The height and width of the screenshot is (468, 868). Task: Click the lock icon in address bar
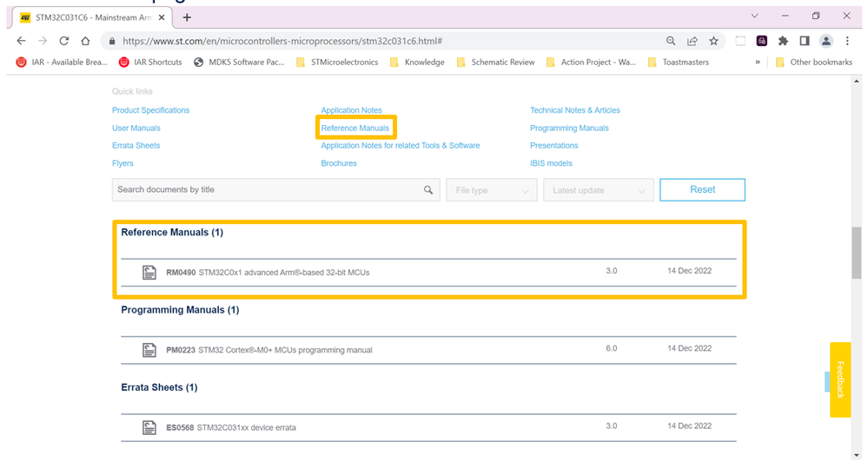112,41
